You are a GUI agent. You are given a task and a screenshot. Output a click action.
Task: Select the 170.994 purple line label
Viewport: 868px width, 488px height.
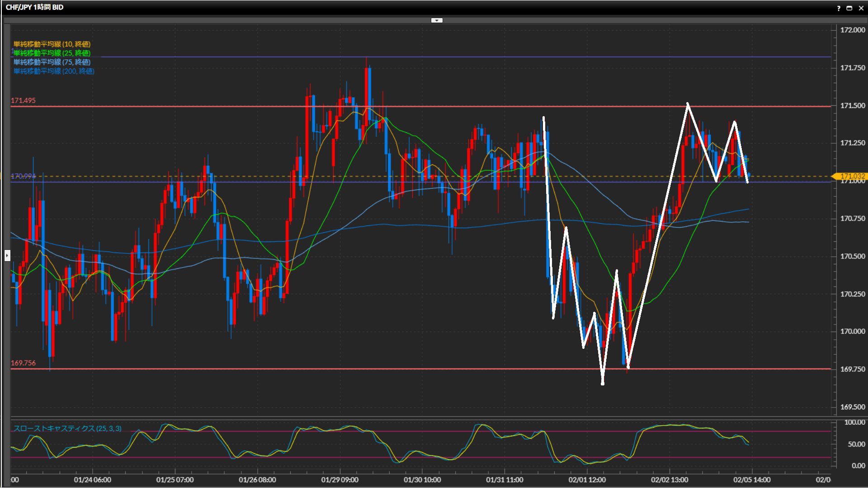23,176
